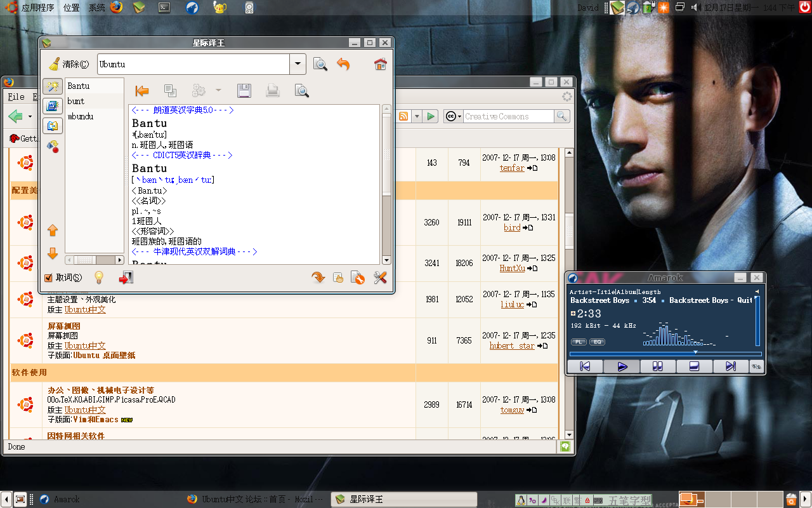Viewport: 812px width, 508px height.
Task: Click the red power button in the top-right corner
Action: [x=804, y=8]
